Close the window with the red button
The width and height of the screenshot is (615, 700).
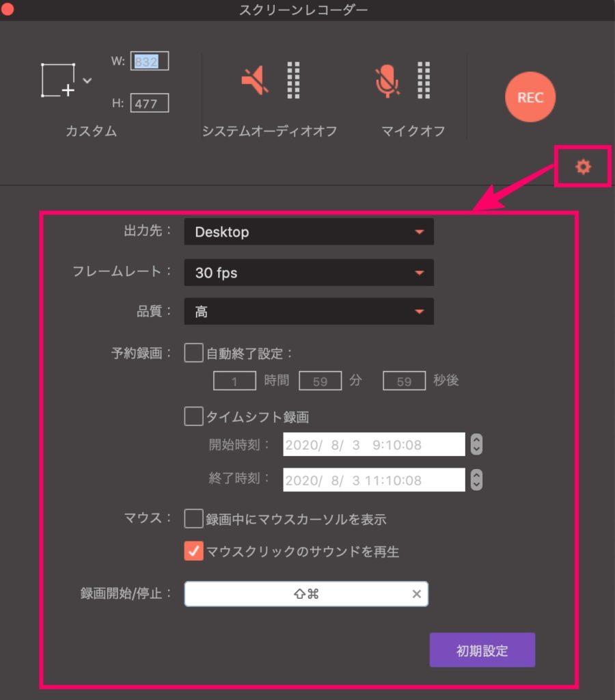tap(7, 10)
